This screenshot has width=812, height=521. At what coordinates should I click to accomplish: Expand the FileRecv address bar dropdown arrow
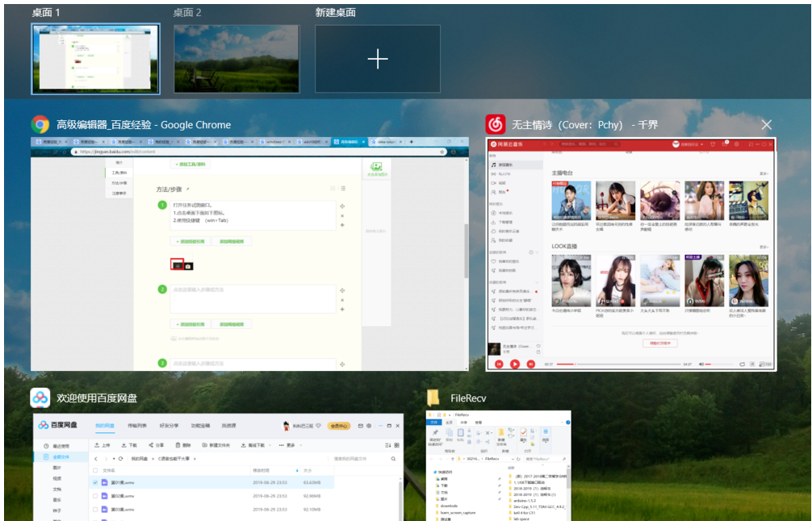click(x=513, y=459)
